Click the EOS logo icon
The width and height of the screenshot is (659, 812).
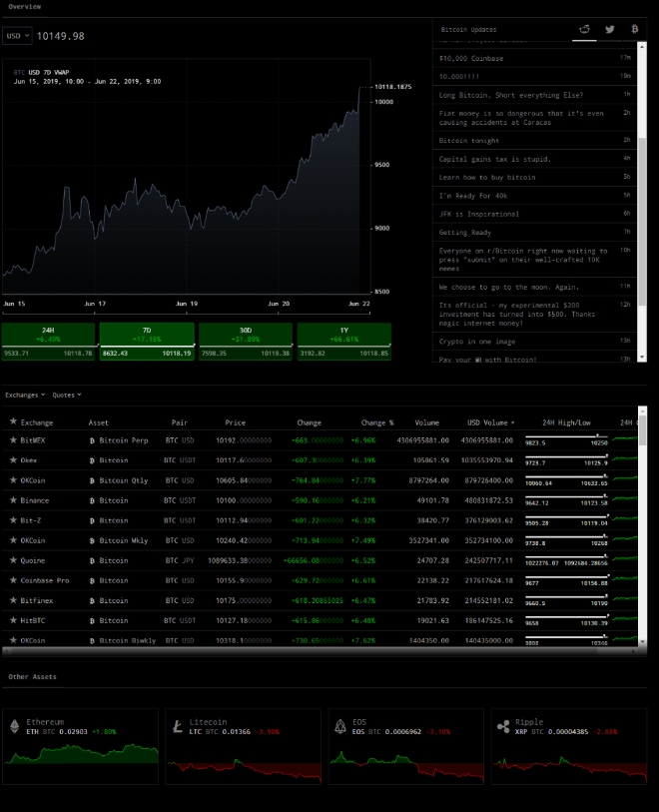[340, 726]
